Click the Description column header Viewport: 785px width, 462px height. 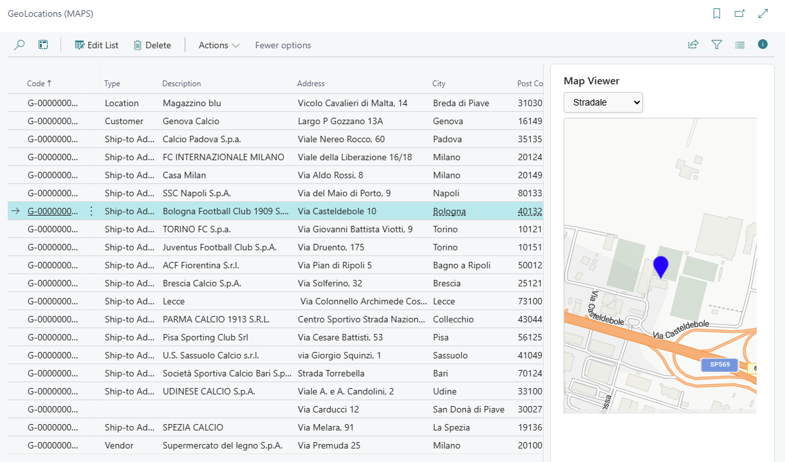(181, 84)
